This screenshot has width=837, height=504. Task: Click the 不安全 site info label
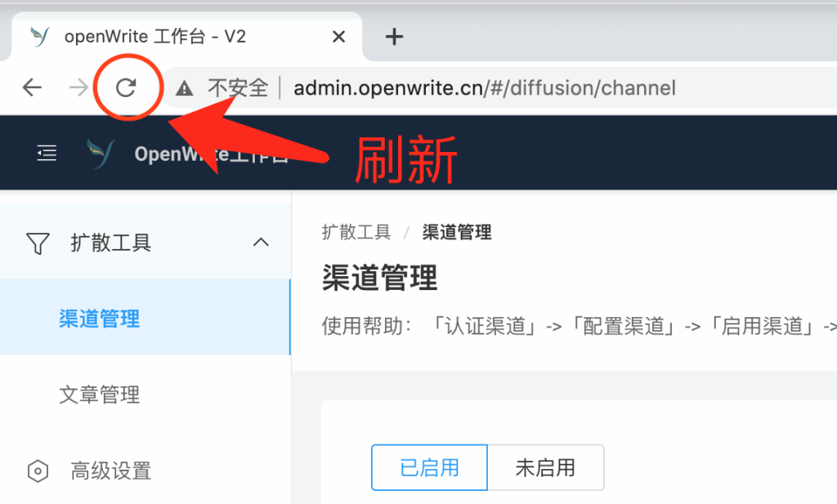pyautogui.click(x=238, y=88)
